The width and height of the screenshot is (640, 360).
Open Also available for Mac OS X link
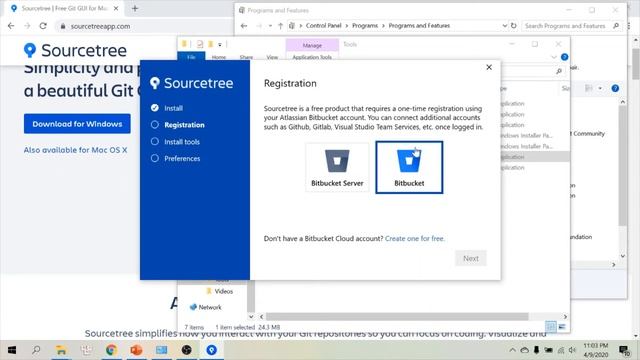[76, 150]
